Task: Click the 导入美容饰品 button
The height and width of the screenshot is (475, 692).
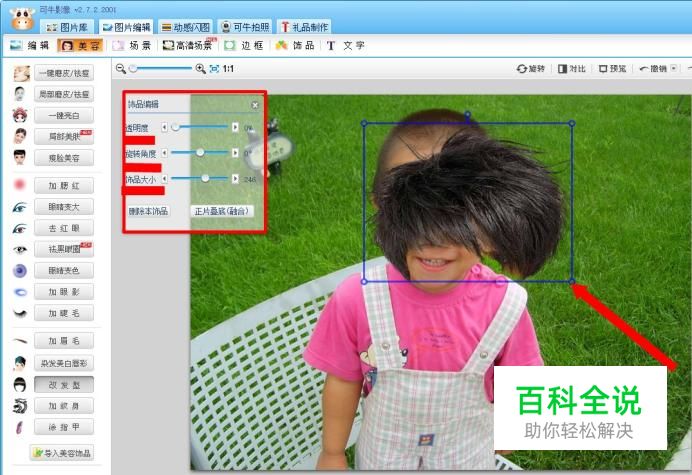Action: tap(62, 453)
